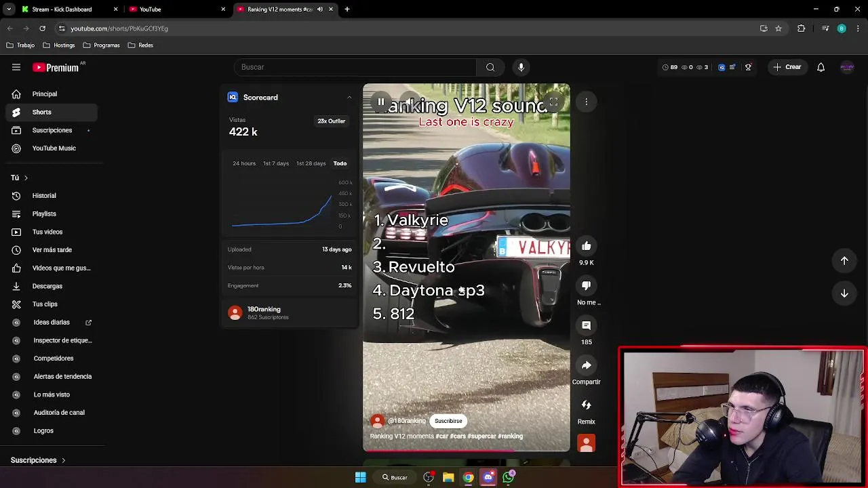
Task: Open Programas bookmarks folder
Action: click(101, 45)
